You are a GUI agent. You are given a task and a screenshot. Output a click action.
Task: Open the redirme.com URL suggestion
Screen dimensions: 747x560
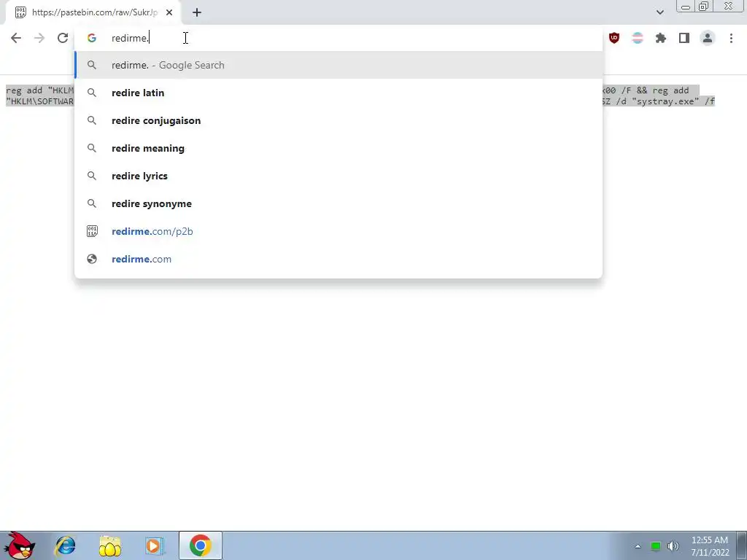tap(338, 259)
